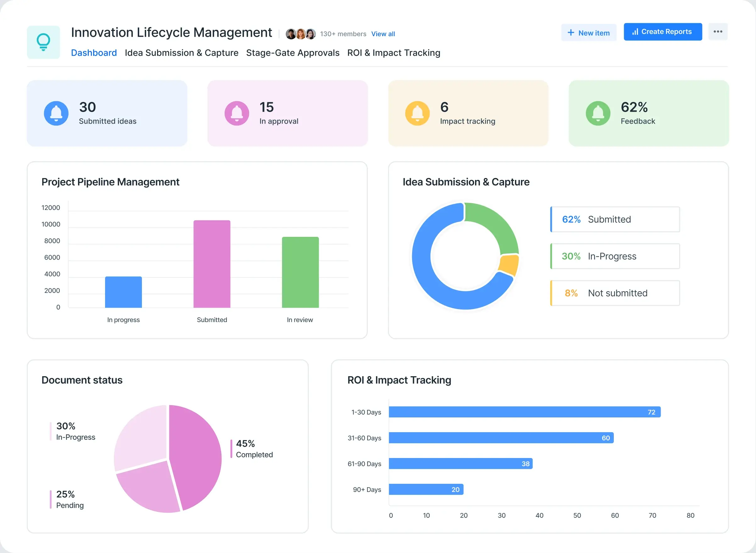Click the member avatars group
The width and height of the screenshot is (756, 553).
tap(300, 34)
